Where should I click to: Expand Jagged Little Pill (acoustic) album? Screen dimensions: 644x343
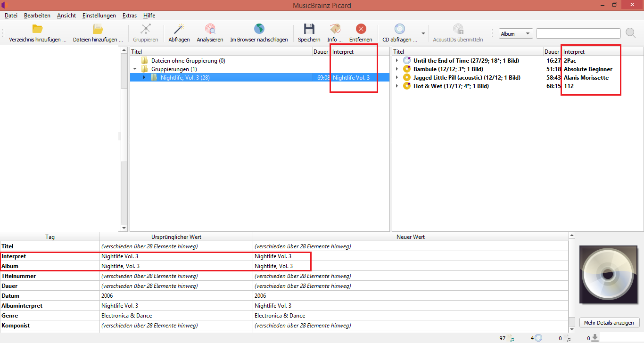point(397,78)
